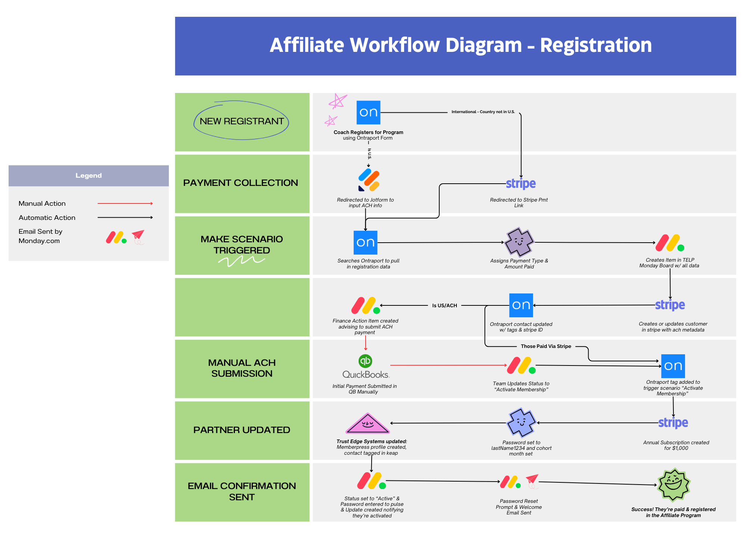747x560 pixels.
Task: Click Email Sent by Monday.com legend text
Action: point(40,236)
